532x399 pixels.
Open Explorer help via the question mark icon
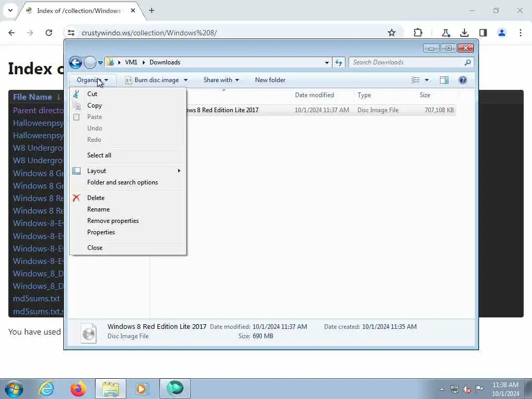pos(463,80)
